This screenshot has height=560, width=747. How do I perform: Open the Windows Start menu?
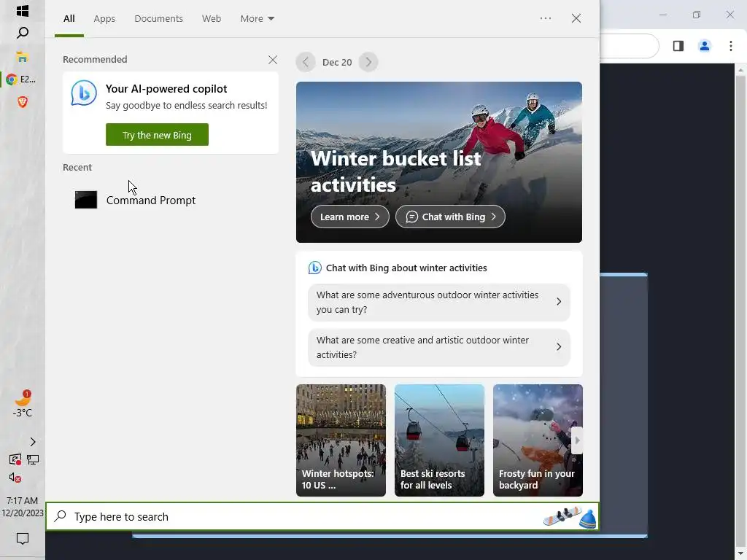tap(23, 10)
